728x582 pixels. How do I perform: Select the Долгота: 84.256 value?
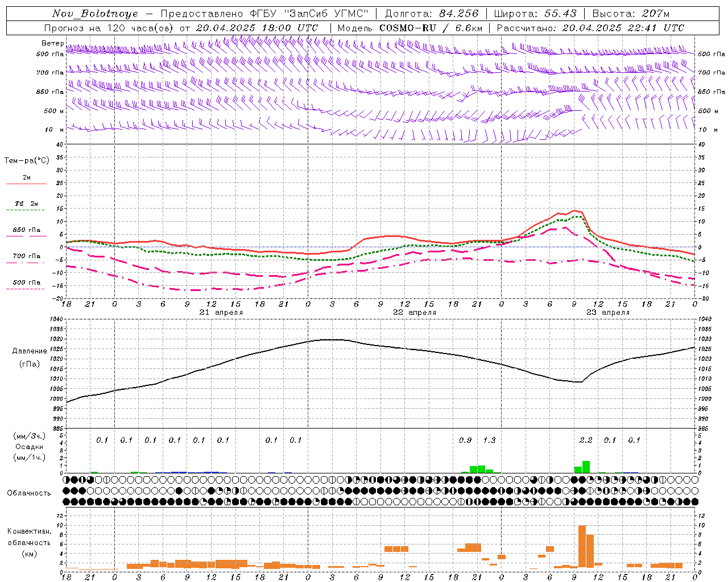pos(432,14)
